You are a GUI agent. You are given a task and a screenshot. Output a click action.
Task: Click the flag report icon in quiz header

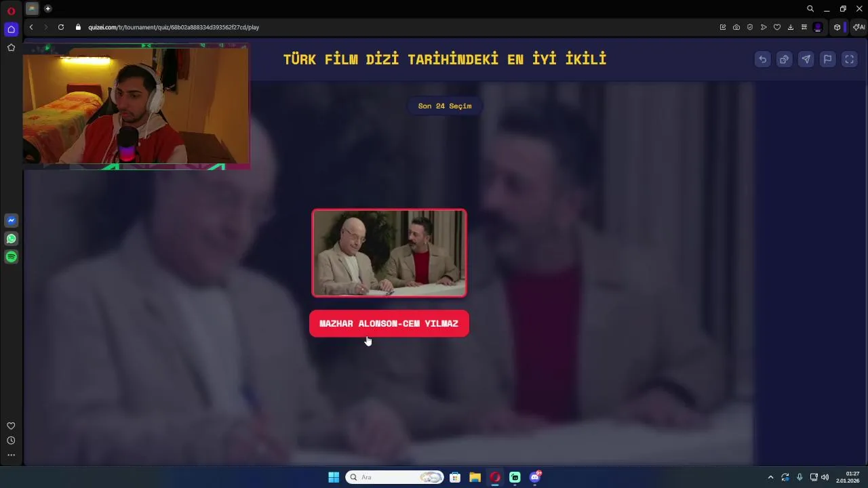pos(827,60)
